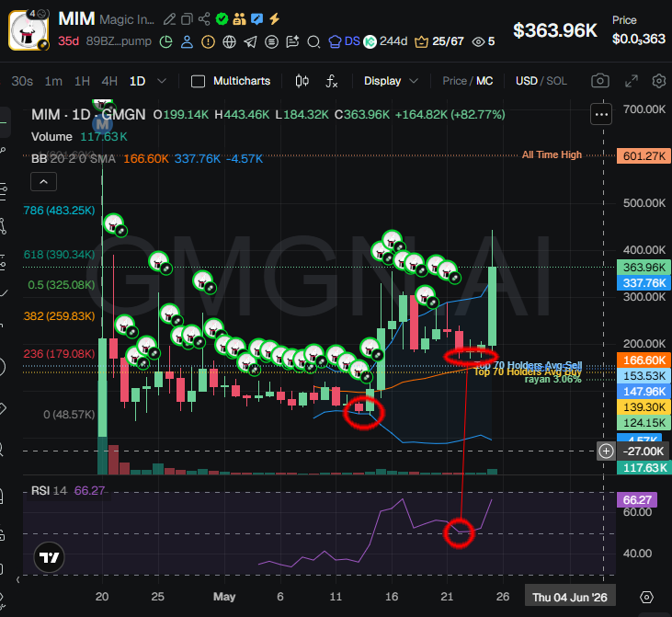This screenshot has width=672, height=617.
Task: Open the fx indicators icon
Action: 332,81
